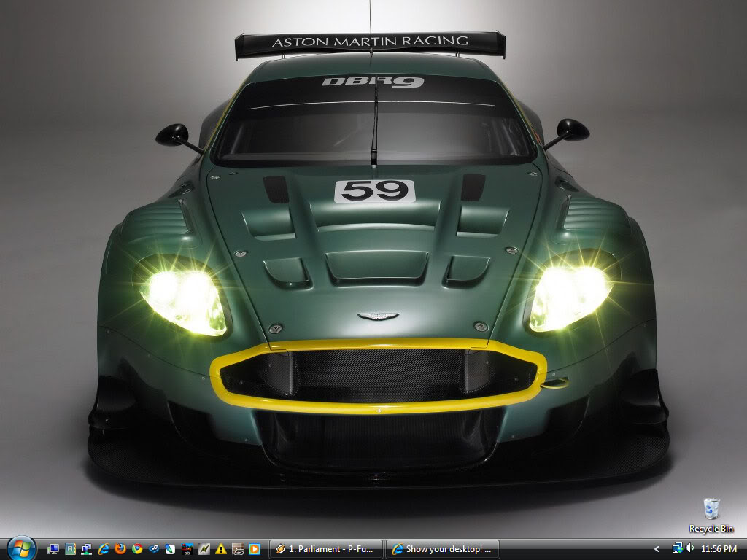Viewport: 747px width, 560px height.
Task: Open the volume speaker tray icon
Action: pos(689,548)
